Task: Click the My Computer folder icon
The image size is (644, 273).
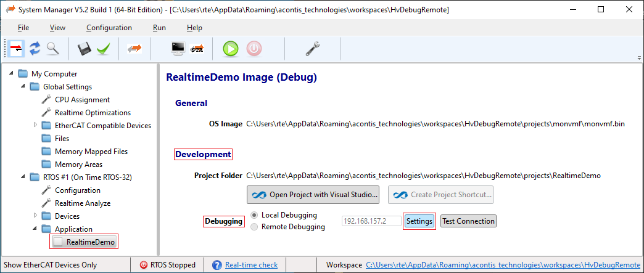Action: coord(23,74)
